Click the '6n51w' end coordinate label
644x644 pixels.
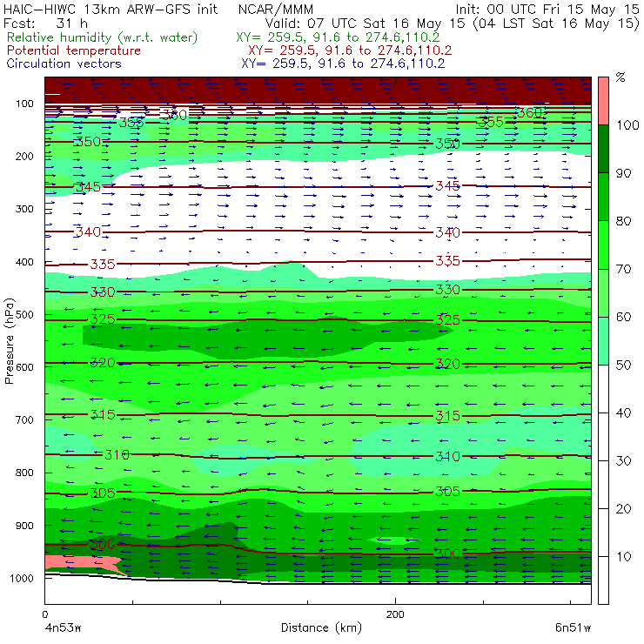pyautogui.click(x=573, y=628)
